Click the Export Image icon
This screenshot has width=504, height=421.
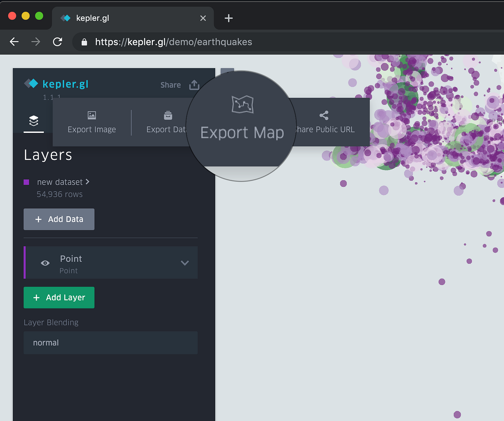[x=91, y=115]
